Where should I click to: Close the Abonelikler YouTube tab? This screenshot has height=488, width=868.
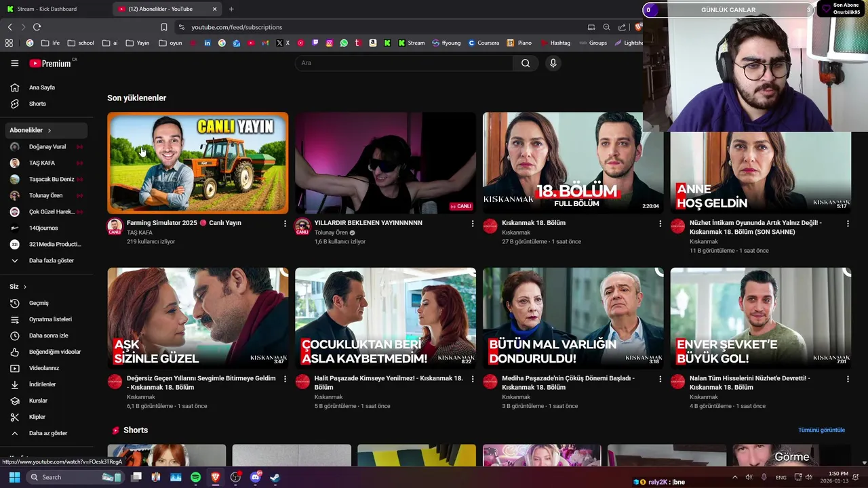[x=214, y=9]
